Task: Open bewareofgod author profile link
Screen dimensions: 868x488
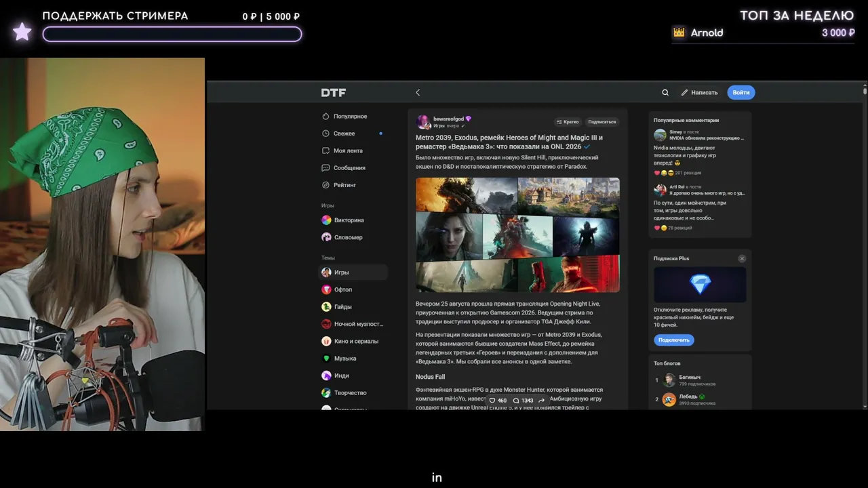Action: point(449,119)
